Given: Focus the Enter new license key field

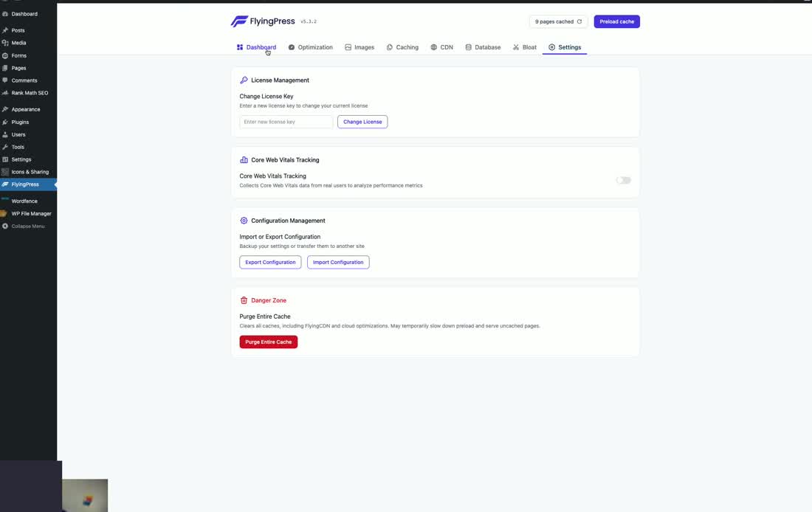Looking at the screenshot, I should click(x=286, y=122).
